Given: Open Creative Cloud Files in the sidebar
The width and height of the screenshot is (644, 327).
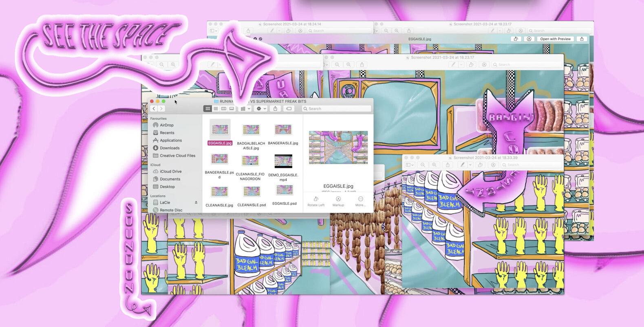Looking at the screenshot, I should [177, 156].
